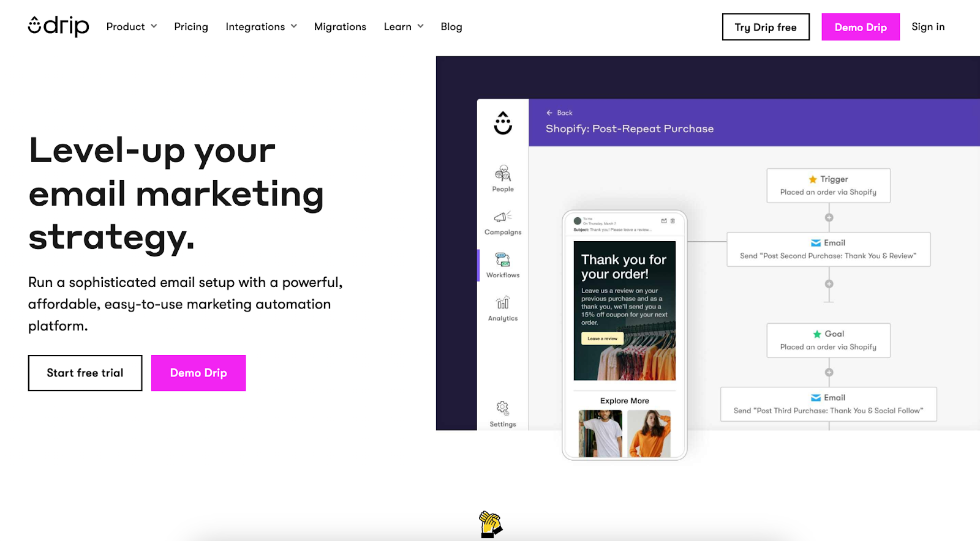Viewport: 980px width, 541px height.
Task: Click the orange sweater product thumbnail
Action: click(x=649, y=433)
